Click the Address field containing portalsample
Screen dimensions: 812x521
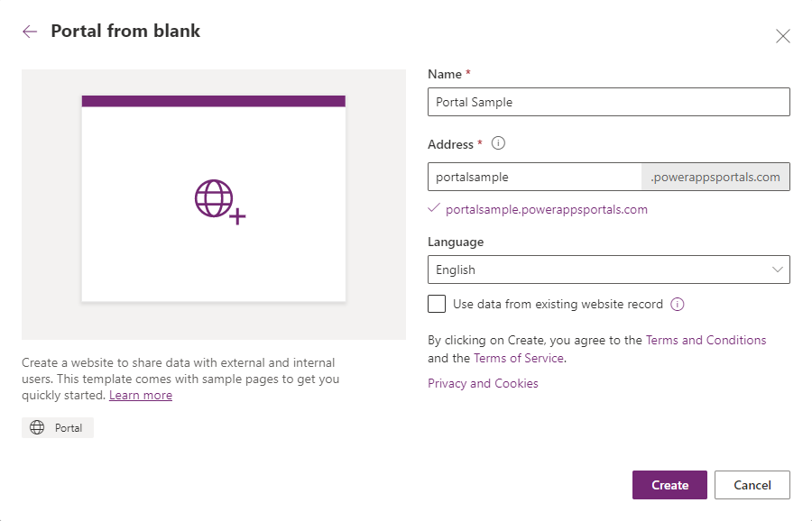[x=534, y=177]
